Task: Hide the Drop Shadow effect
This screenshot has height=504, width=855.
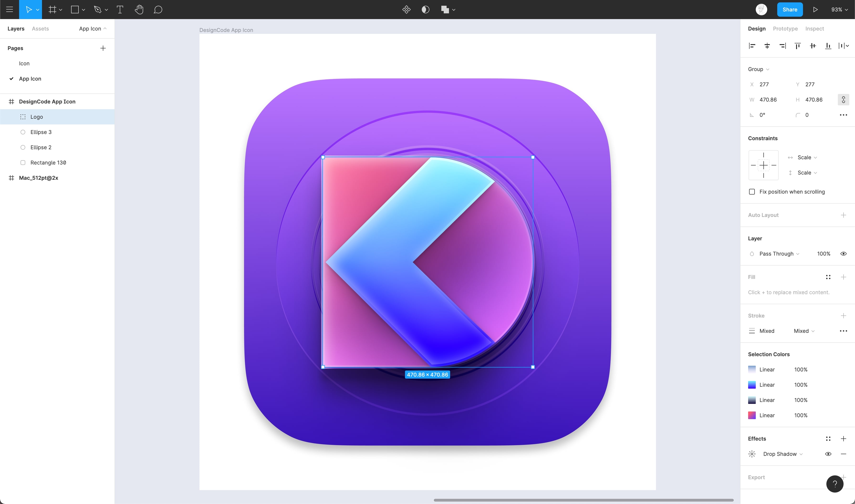Action: click(828, 454)
